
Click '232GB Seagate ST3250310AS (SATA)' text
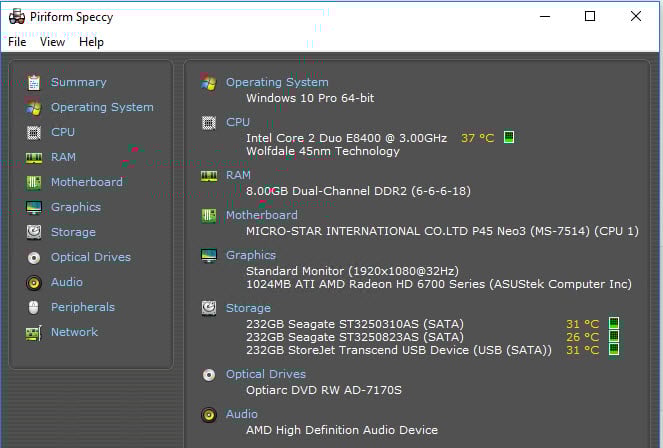tap(355, 324)
